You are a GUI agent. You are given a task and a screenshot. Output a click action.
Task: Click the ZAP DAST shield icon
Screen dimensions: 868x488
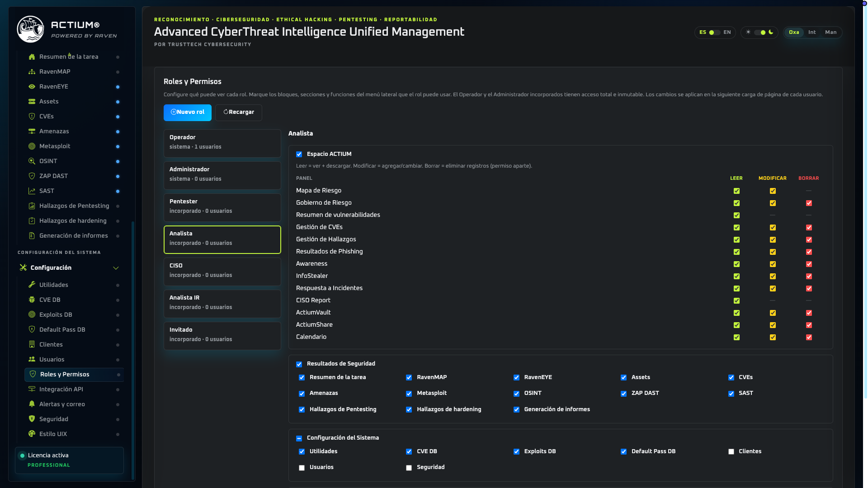click(32, 176)
